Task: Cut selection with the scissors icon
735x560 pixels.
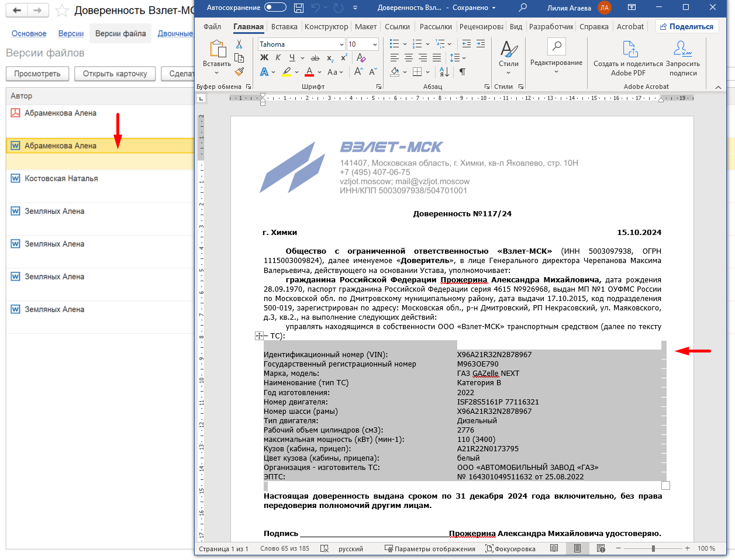Action: (x=239, y=44)
